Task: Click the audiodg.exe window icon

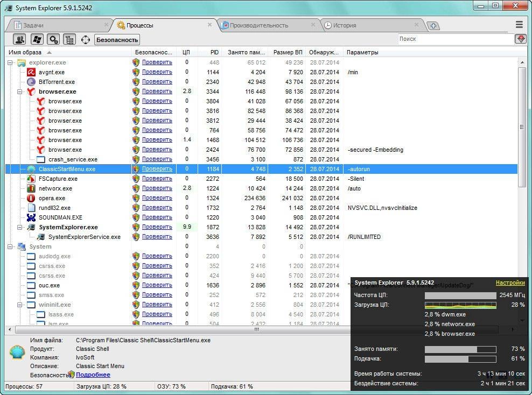Action: [x=31, y=256]
